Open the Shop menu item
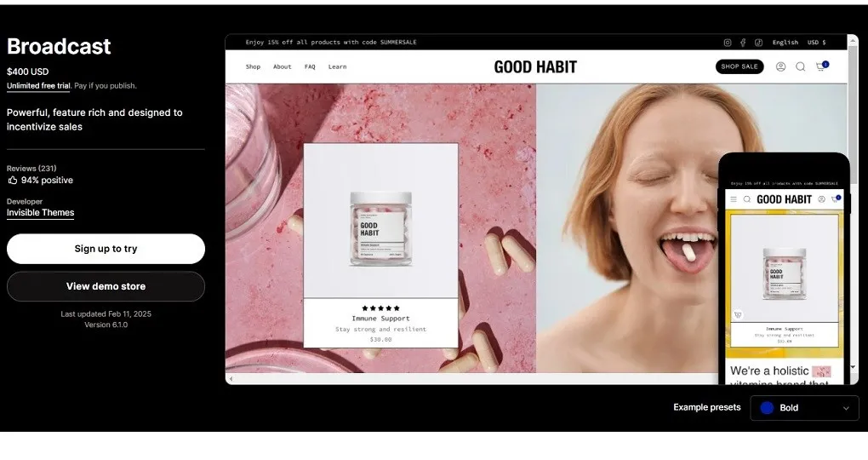The height and width of the screenshot is (460, 868). click(x=253, y=66)
